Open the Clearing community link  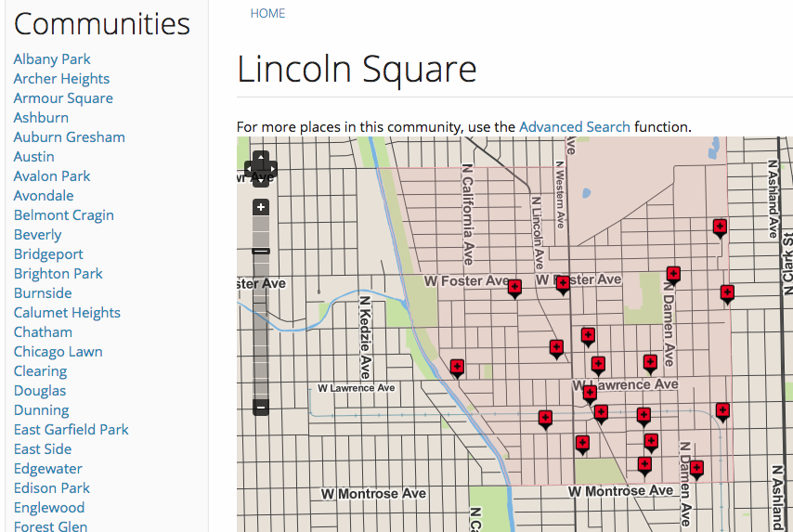(41, 371)
